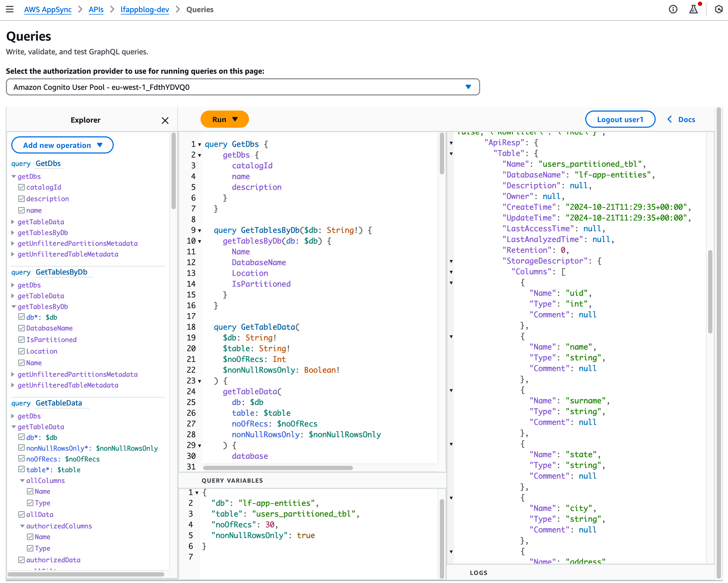Uncheck the catalogId field under GetDbs
This screenshot has width=728, height=583.
click(21, 187)
